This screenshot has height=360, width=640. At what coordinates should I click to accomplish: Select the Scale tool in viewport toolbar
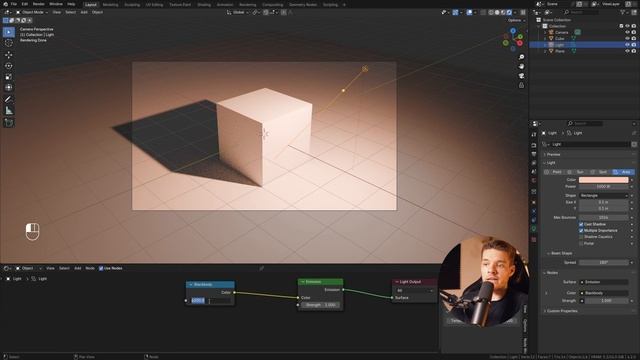coord(9,77)
